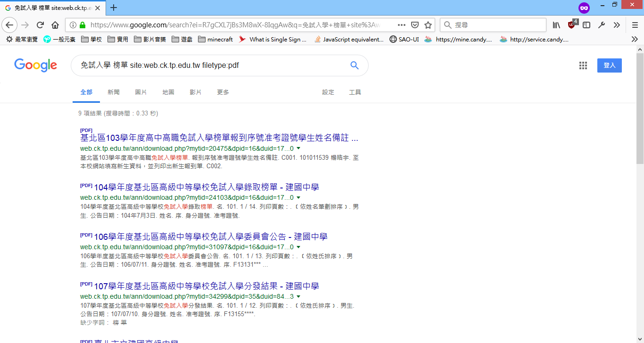Open the Firefox hamburger menu
644x343 pixels.
click(x=635, y=25)
